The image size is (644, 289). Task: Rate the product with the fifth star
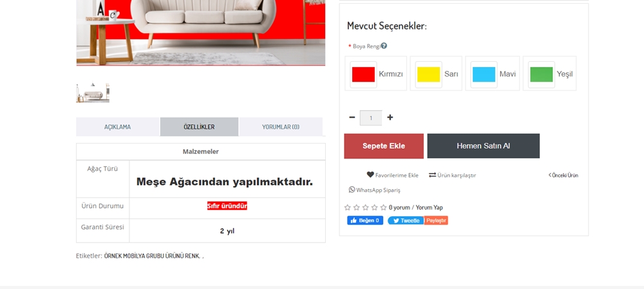coord(383,207)
